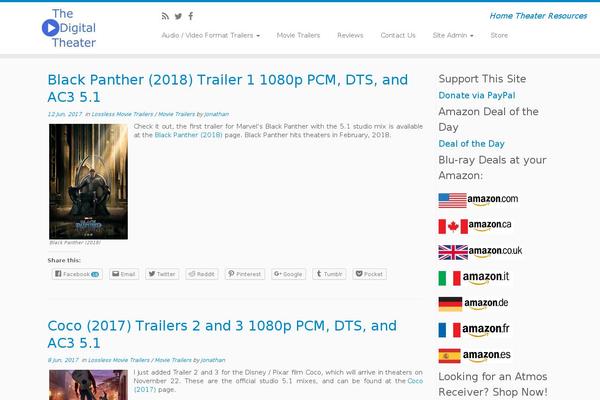The height and width of the screenshot is (400, 600).
Task: Expand the Site Admin dropdown menu
Action: click(453, 35)
